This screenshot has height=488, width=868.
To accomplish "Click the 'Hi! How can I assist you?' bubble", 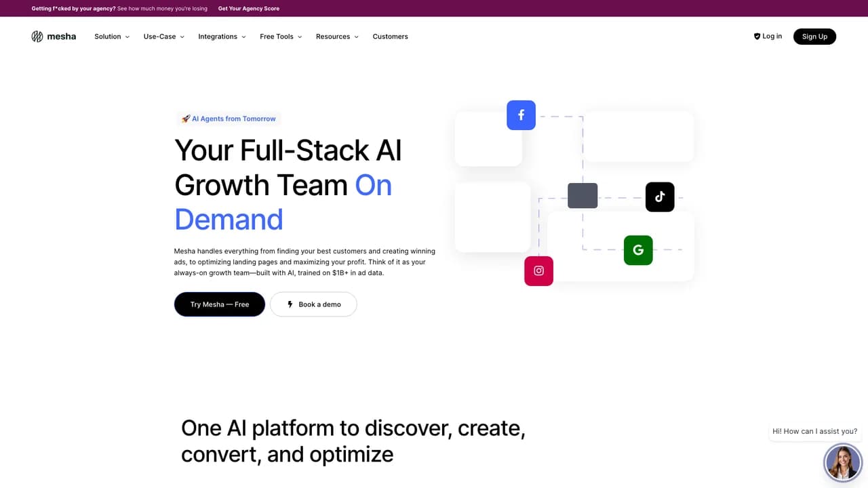I will (x=815, y=431).
